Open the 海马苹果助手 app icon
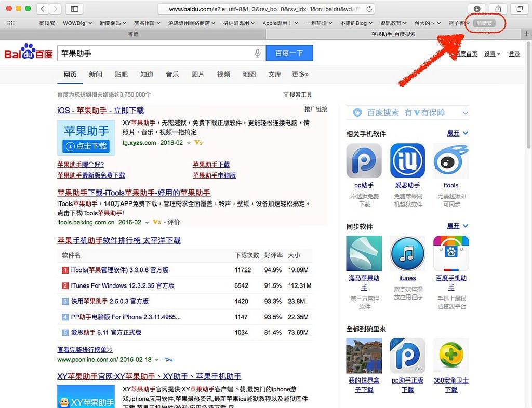Viewport: 532px width, 408px height. (x=364, y=253)
